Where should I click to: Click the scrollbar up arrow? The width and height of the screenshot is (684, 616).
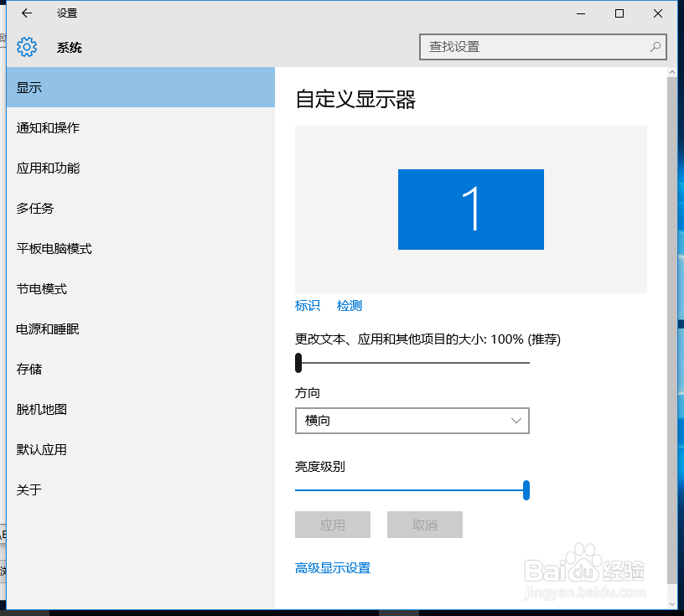pyautogui.click(x=671, y=72)
